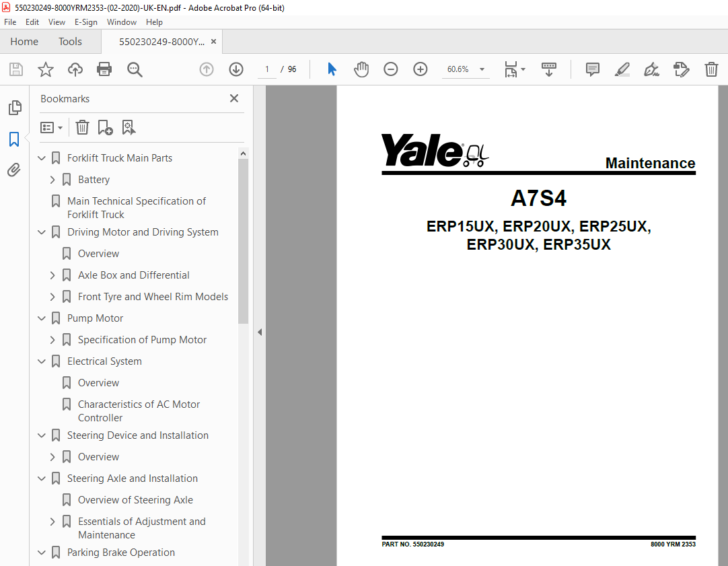Click the 60.6% zoom value field

458,69
